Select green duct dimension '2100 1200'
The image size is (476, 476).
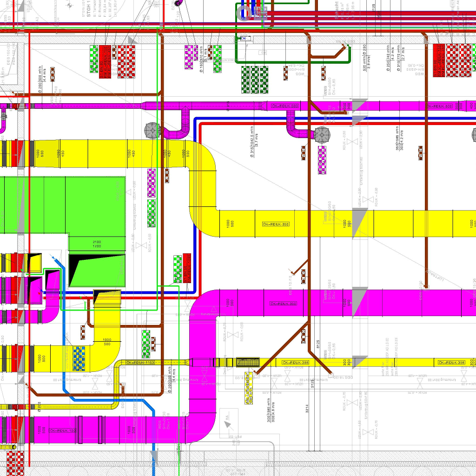click(x=97, y=244)
